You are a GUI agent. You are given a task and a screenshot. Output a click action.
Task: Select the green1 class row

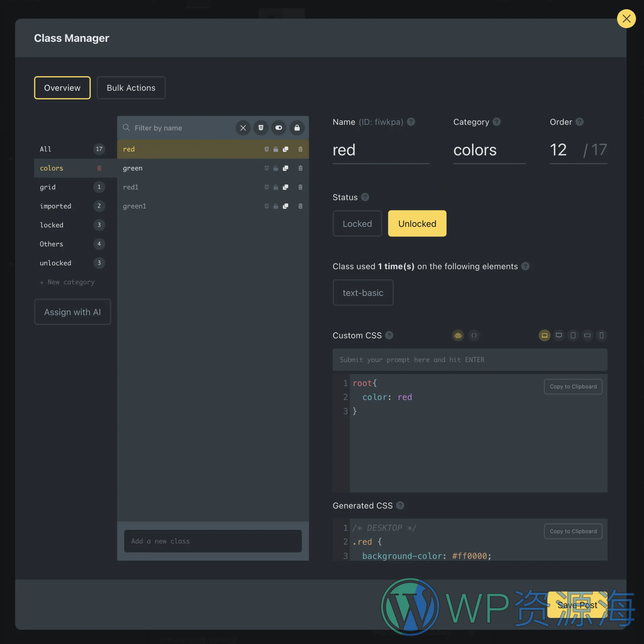(x=213, y=206)
